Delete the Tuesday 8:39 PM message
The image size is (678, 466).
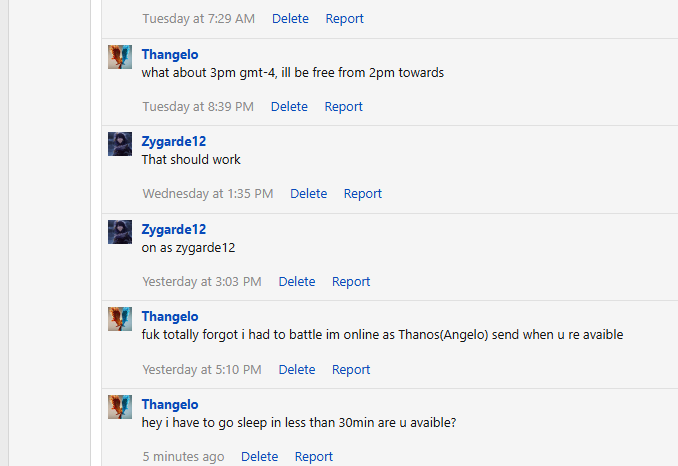click(x=289, y=107)
